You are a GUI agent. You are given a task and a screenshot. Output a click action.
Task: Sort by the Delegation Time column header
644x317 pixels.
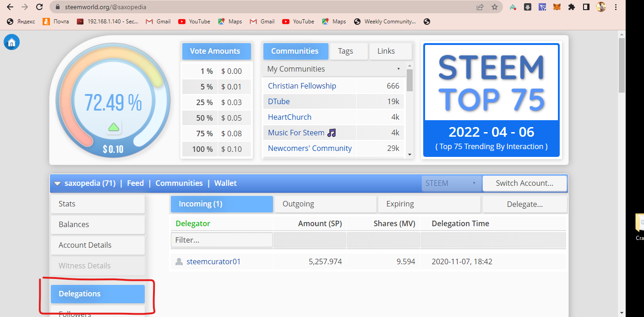pos(460,223)
